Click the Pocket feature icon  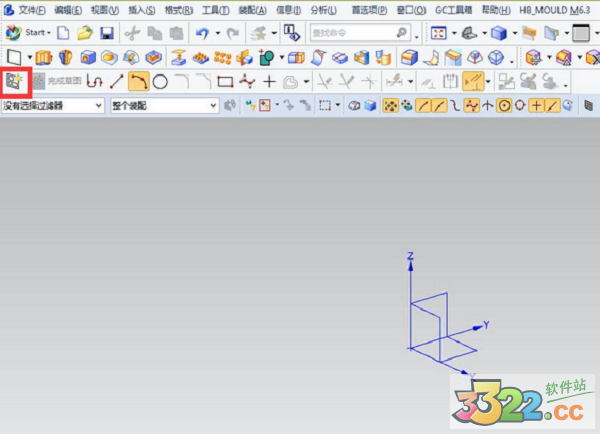coord(153,57)
